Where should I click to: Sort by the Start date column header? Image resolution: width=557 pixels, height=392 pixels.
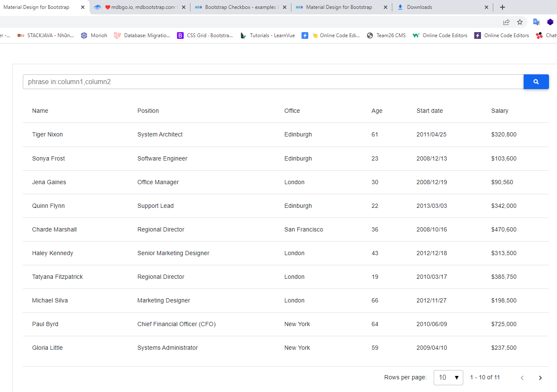pos(429,111)
